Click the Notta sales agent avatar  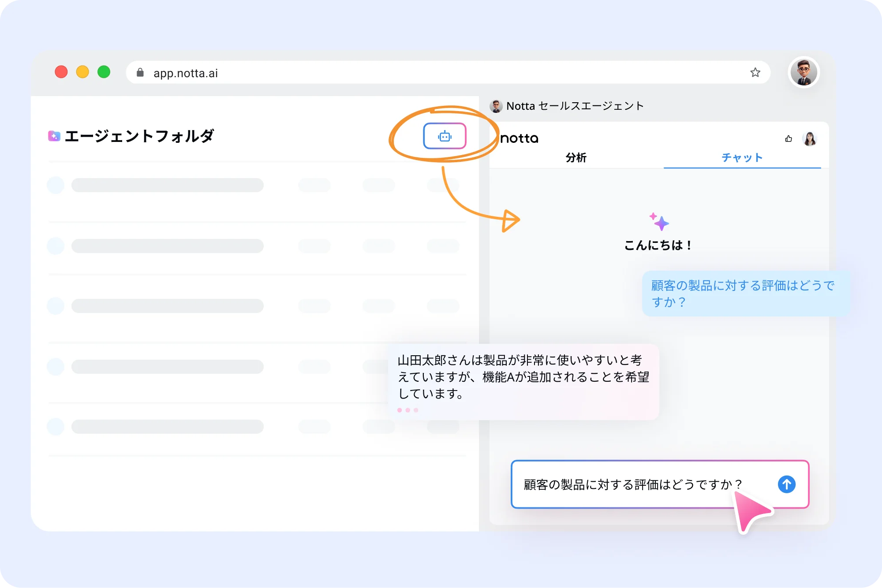(x=496, y=106)
